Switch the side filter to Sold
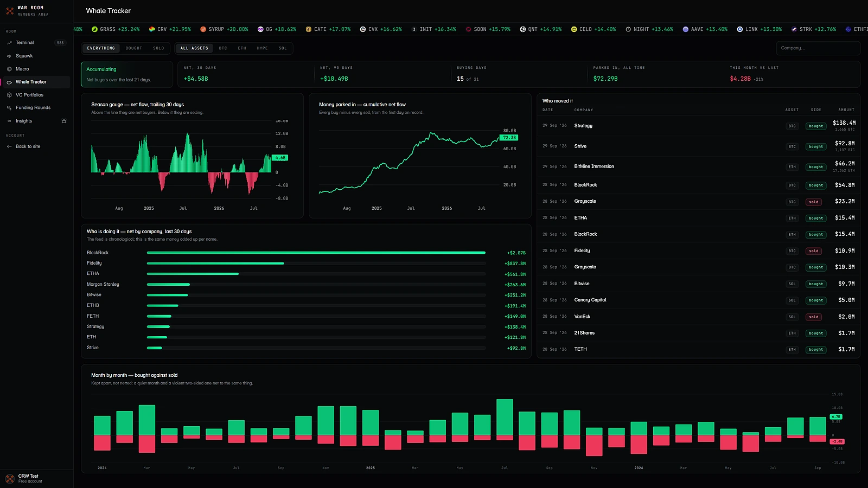The image size is (868, 488). pos(158,48)
